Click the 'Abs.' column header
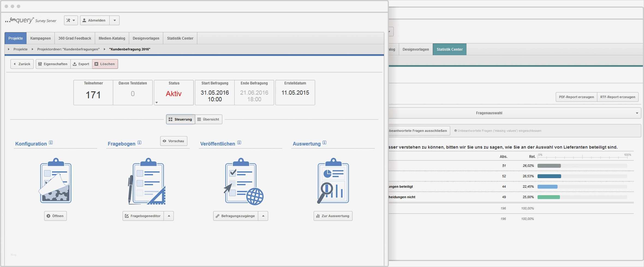 503,157
